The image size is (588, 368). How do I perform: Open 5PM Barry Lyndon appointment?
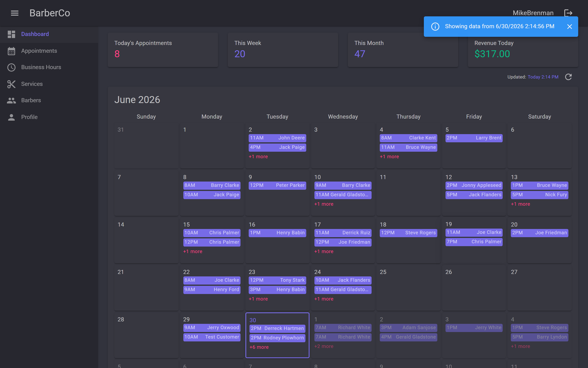click(539, 337)
